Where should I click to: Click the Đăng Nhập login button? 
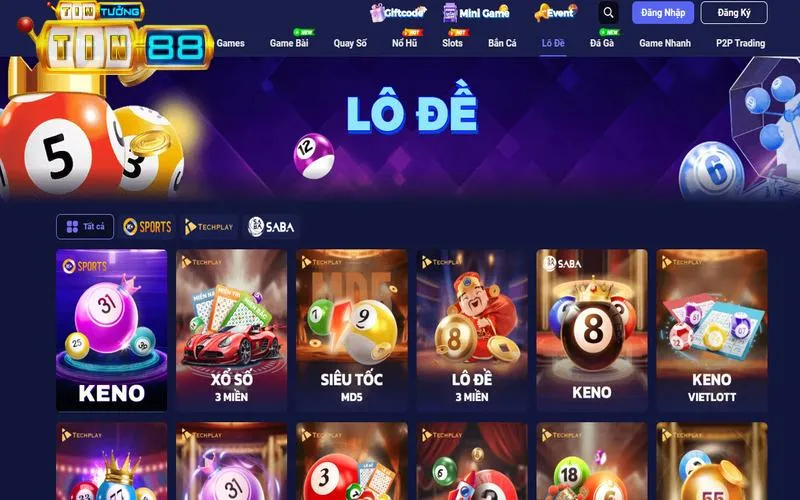pos(663,13)
